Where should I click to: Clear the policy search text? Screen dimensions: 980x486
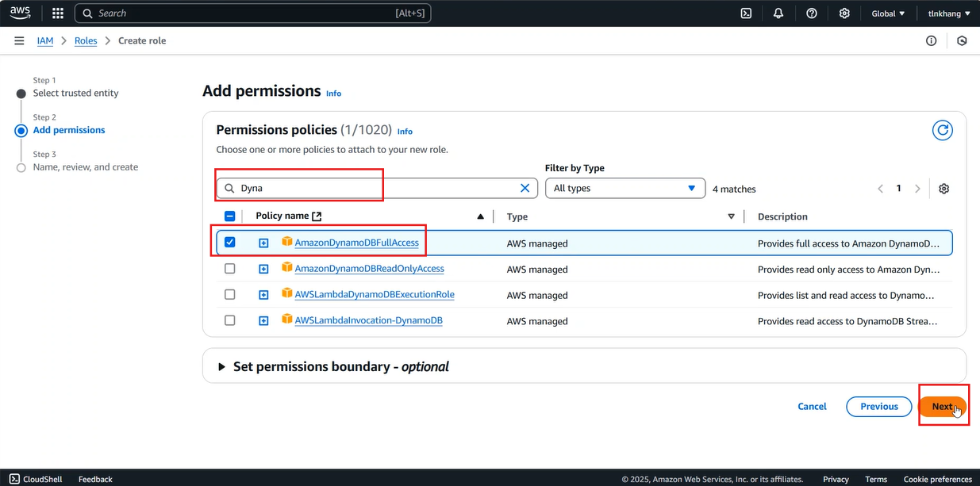[525, 188]
